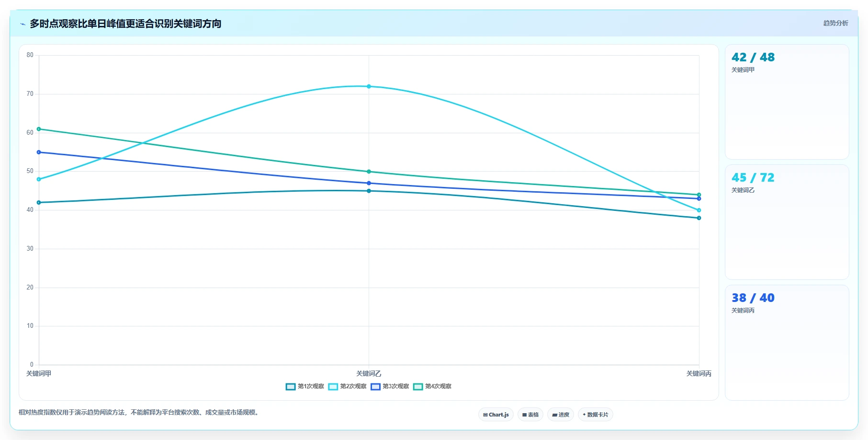Click the 趋势分析 label in the header
This screenshot has height=440, width=868.
(x=835, y=23)
